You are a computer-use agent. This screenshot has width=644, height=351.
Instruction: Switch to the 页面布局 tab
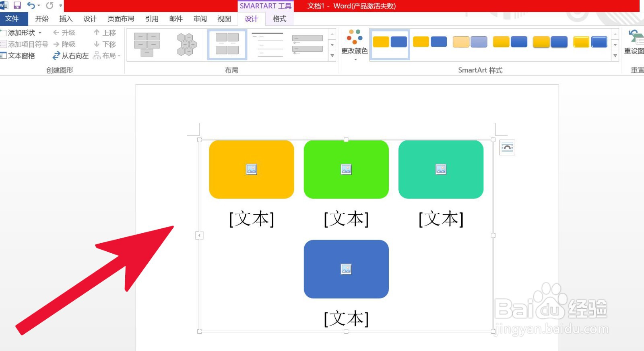[121, 18]
